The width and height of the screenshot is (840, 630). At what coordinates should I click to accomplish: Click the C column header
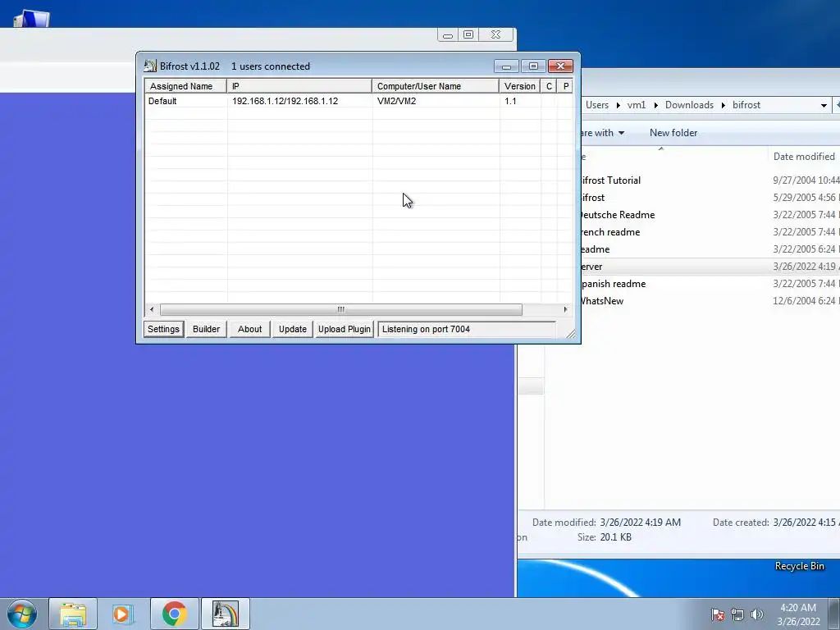(x=549, y=85)
